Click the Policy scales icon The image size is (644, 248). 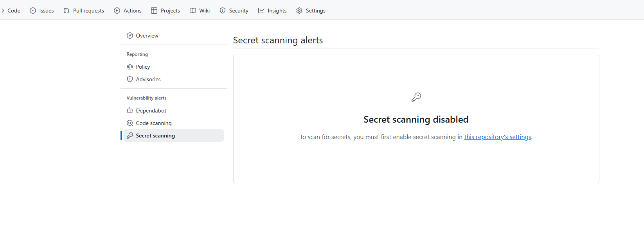(x=130, y=67)
